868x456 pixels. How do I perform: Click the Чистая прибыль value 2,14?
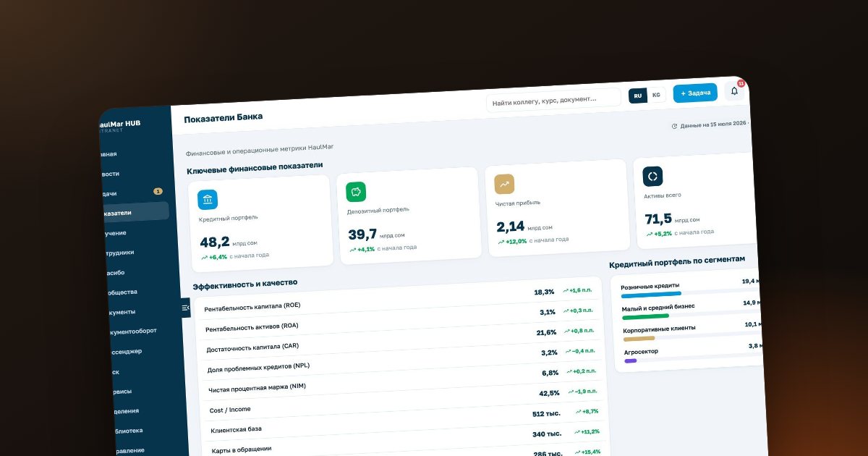(511, 227)
